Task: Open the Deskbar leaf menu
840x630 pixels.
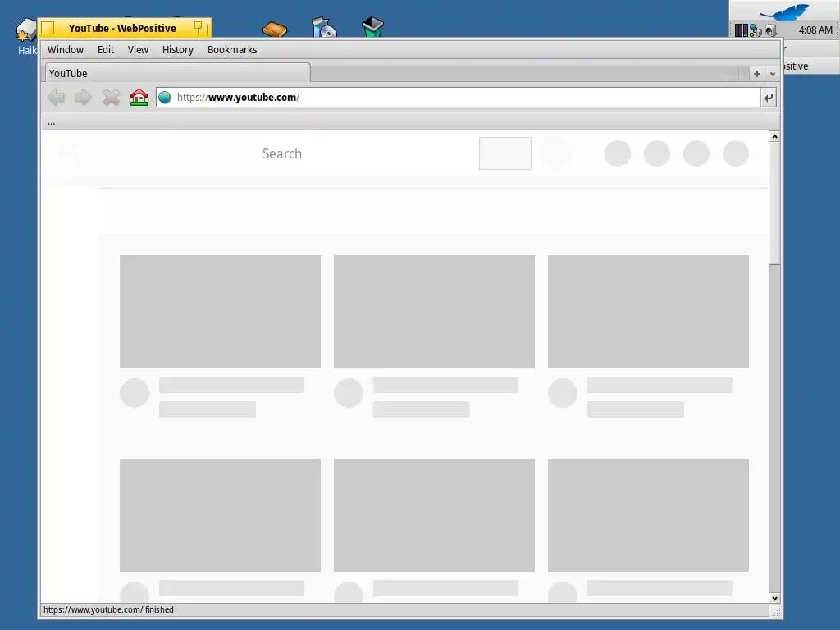Action: pos(783,11)
